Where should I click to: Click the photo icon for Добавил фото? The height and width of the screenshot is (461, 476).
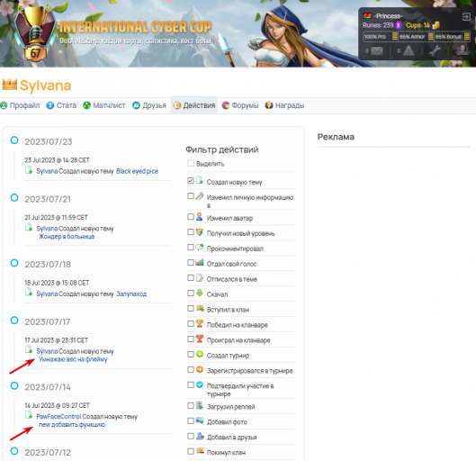(x=200, y=420)
